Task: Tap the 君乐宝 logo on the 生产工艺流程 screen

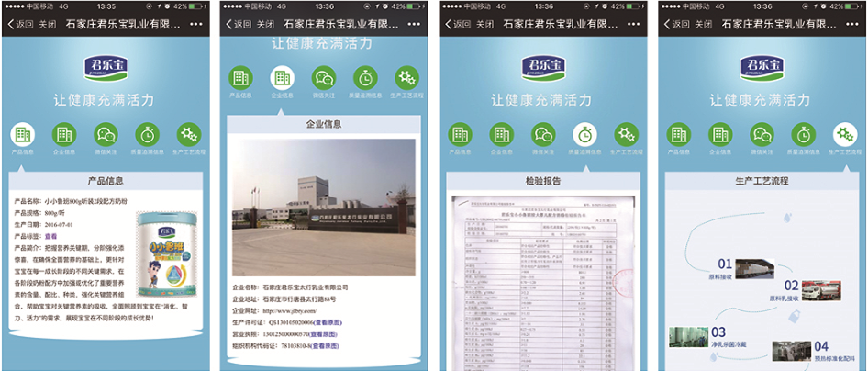Action: [762, 69]
